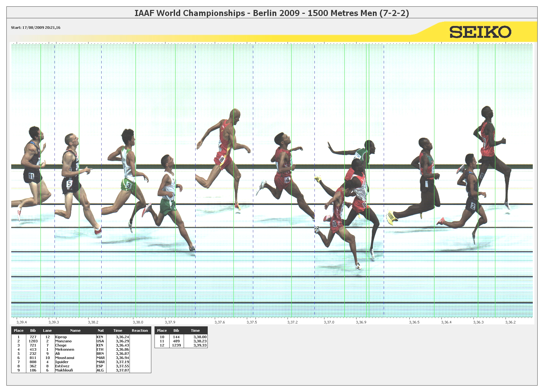
Task: Click bib number 2 on the dark shorts
Action: click(473, 207)
